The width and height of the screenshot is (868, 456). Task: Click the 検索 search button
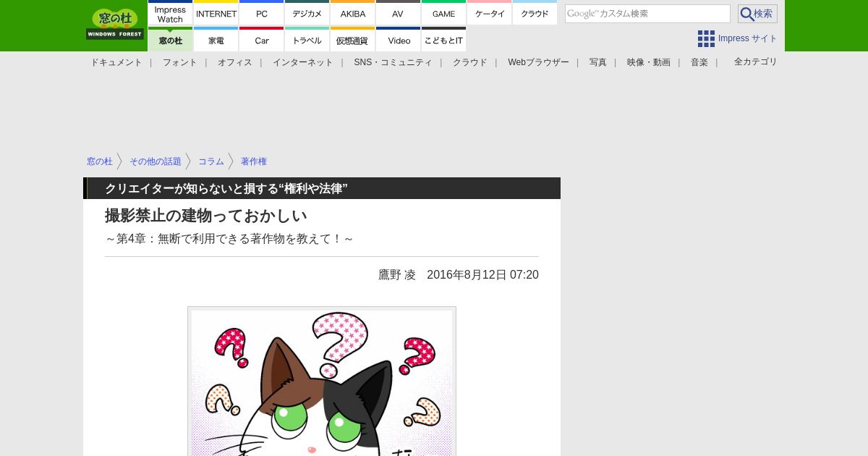click(x=757, y=14)
